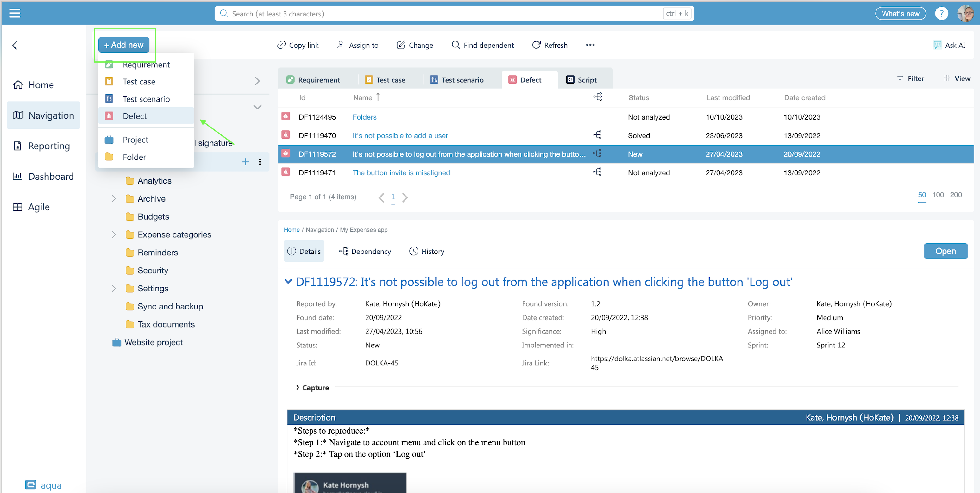Collapse the DF1119572 defect title section
Image resolution: width=980 pixels, height=493 pixels.
pyautogui.click(x=288, y=282)
